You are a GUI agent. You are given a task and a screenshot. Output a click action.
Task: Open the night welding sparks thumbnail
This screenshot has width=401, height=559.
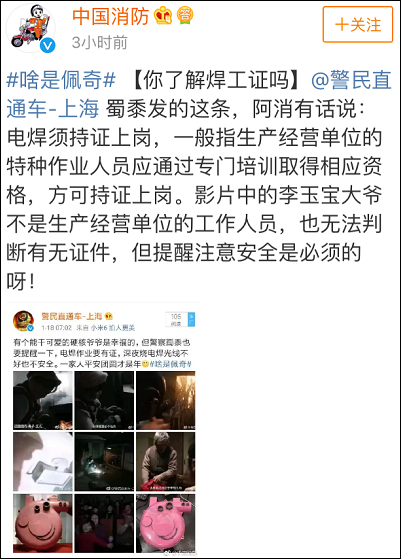point(104,462)
